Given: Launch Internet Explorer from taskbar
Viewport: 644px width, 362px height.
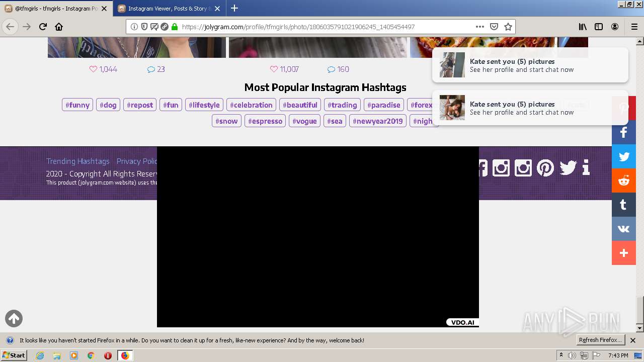Looking at the screenshot, I should coord(40,355).
